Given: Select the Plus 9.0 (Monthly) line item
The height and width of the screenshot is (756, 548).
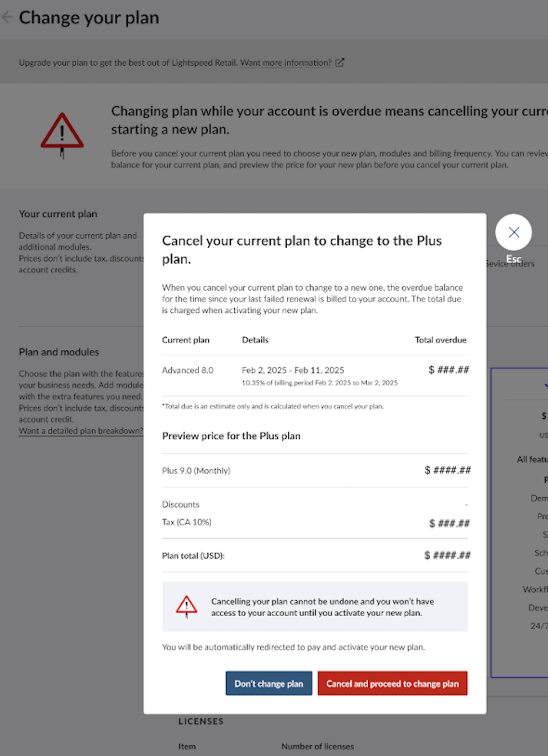Looking at the screenshot, I should point(196,471).
